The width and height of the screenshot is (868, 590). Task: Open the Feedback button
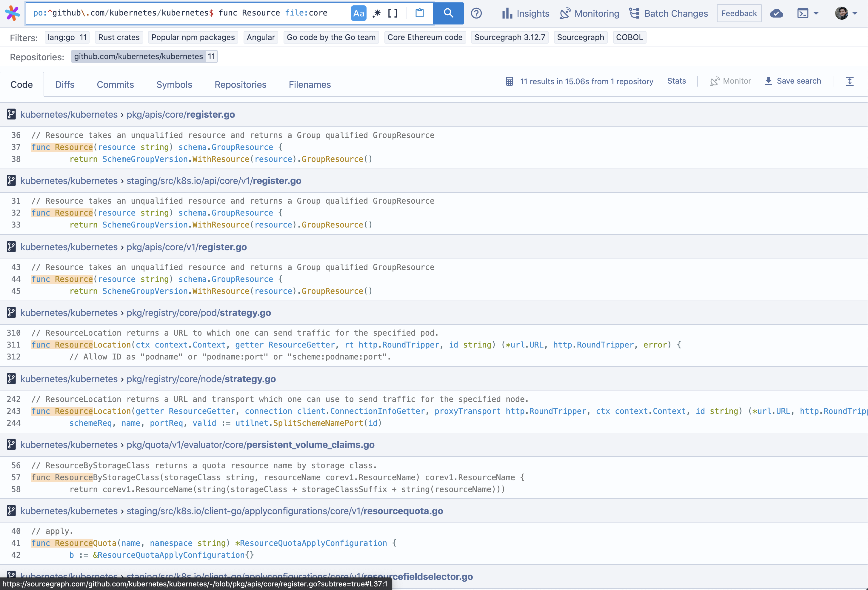(738, 13)
